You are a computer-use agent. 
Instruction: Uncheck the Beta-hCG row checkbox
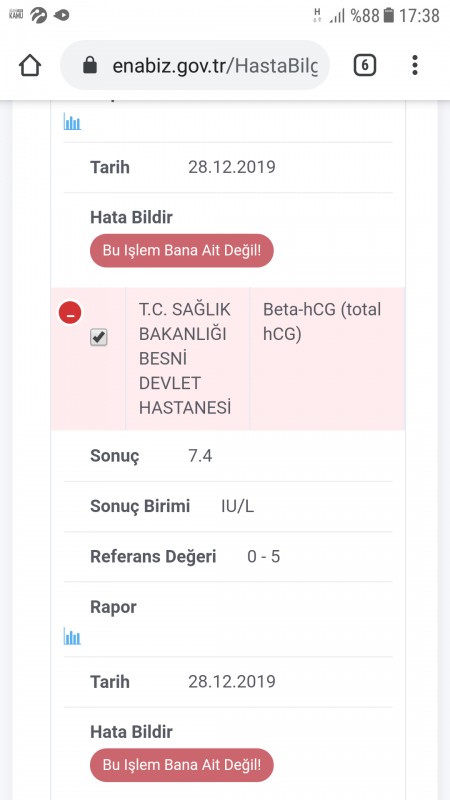[98, 337]
